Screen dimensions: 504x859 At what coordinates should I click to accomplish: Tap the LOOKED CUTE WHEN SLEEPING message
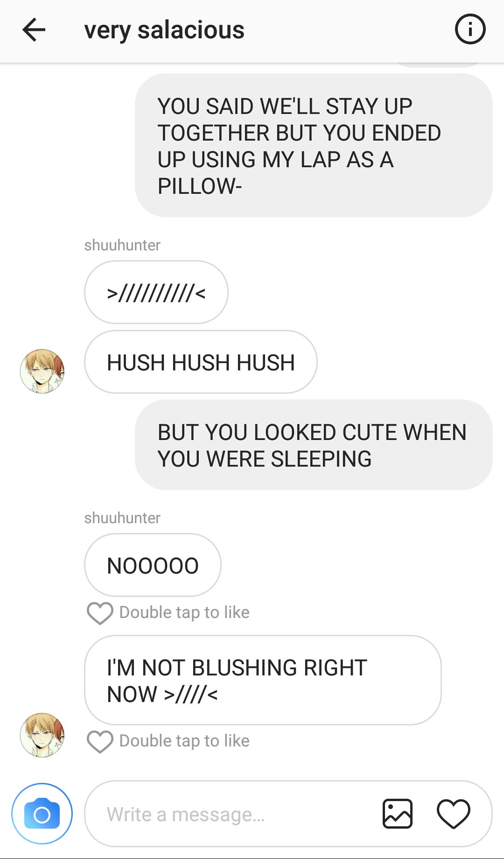[314, 445]
